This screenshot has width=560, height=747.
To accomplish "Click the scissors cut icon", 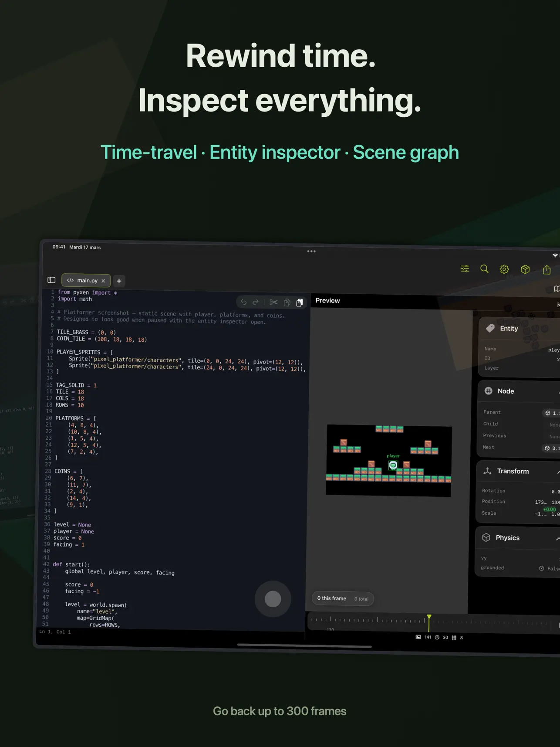I will [273, 302].
